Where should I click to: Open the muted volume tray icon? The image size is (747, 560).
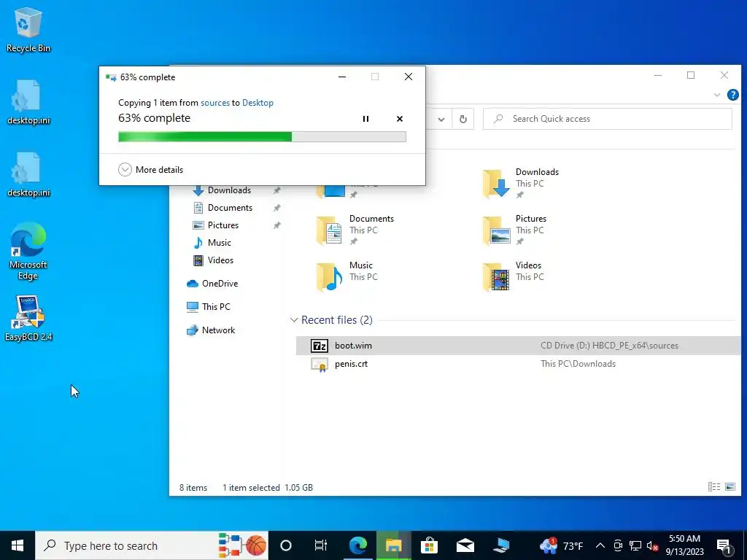tap(652, 545)
